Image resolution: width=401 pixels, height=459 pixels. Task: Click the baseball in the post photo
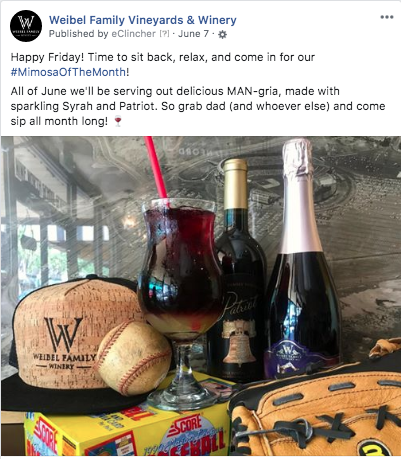coord(134,357)
